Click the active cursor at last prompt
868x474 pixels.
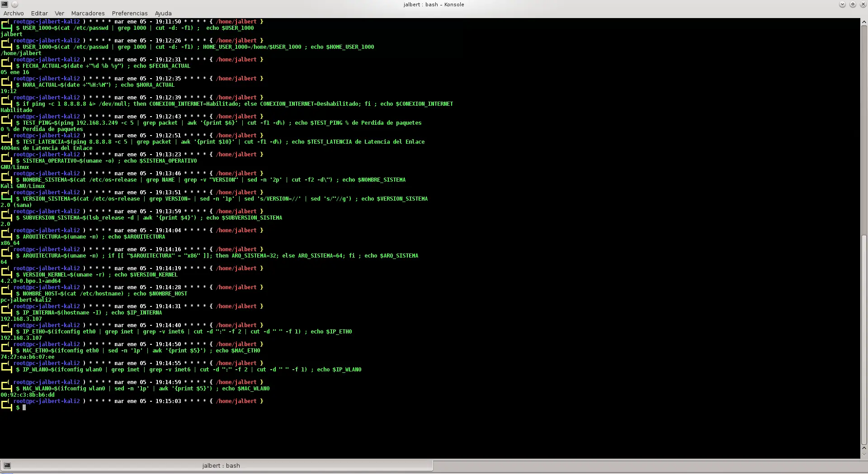24,407
